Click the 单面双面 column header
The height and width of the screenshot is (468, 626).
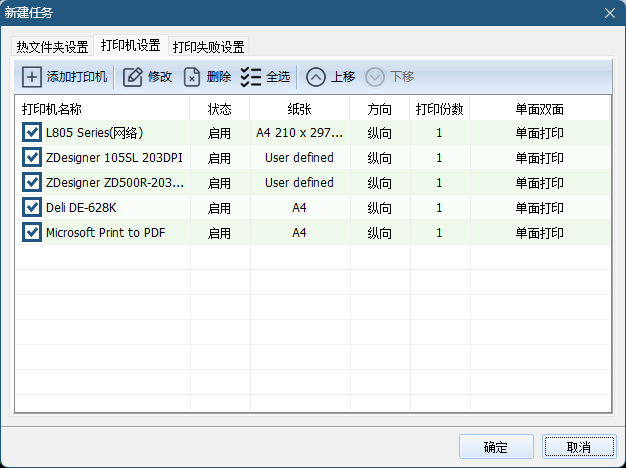(539, 109)
